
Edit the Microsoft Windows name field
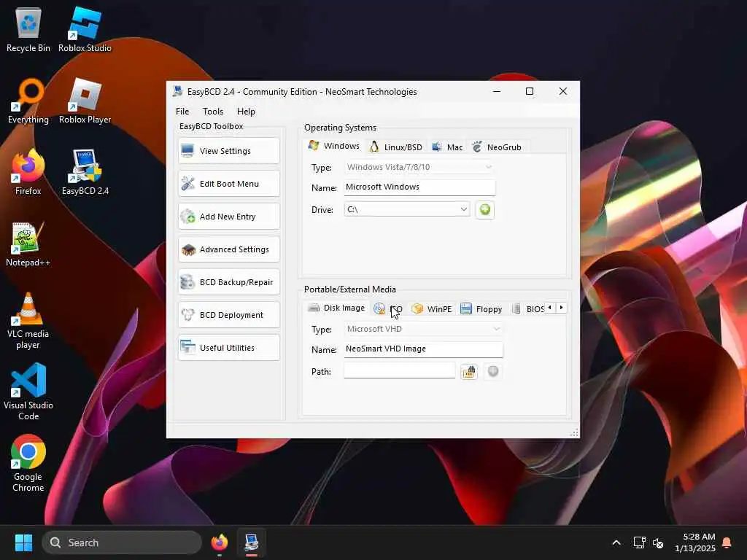pos(419,187)
